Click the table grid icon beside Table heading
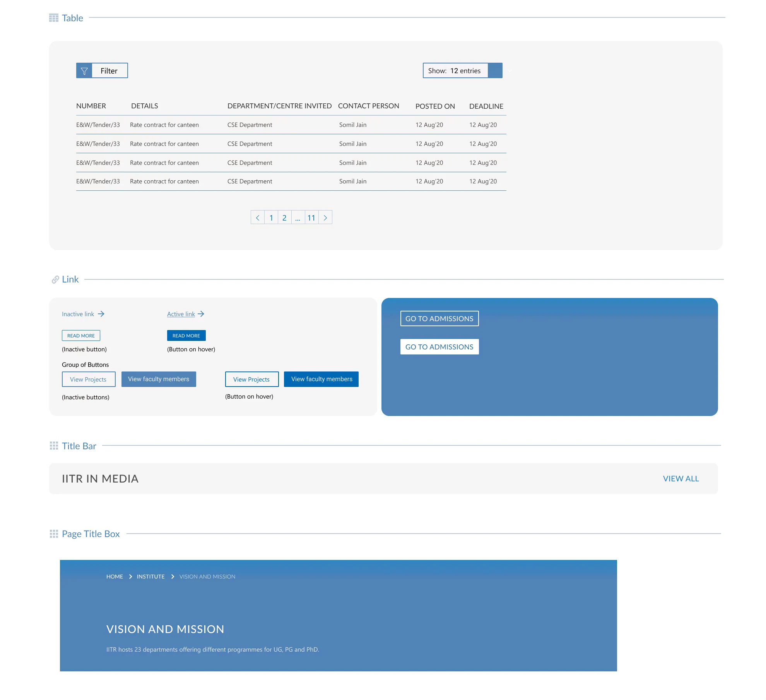This screenshot has height=700, width=766. [54, 18]
